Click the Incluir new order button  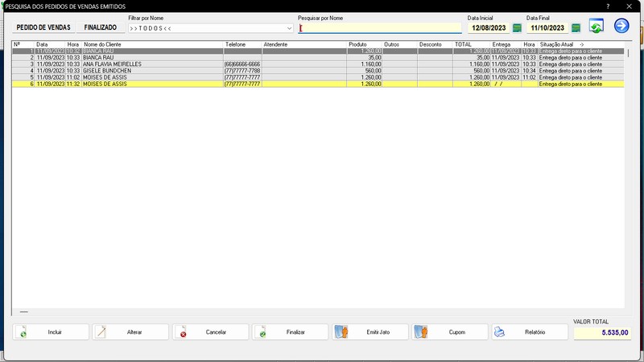tap(50, 332)
